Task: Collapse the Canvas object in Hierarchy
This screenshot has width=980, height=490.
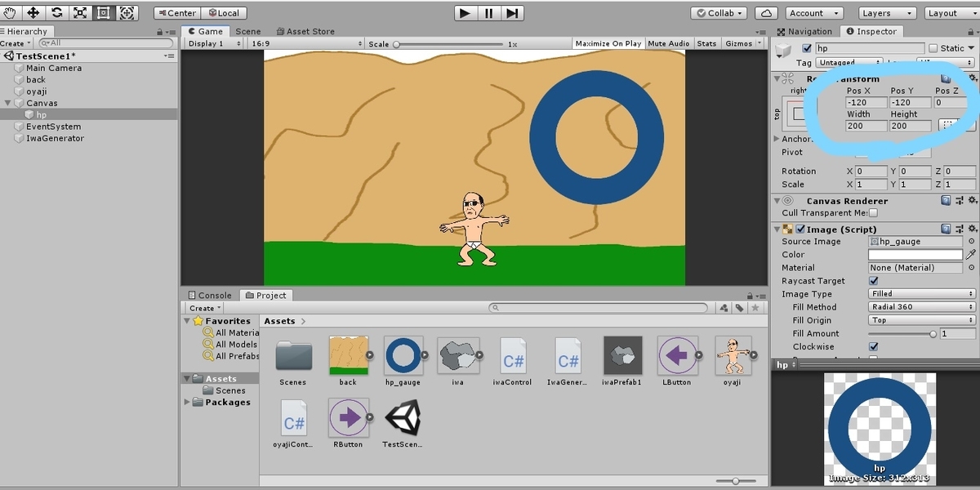Action: (x=8, y=104)
